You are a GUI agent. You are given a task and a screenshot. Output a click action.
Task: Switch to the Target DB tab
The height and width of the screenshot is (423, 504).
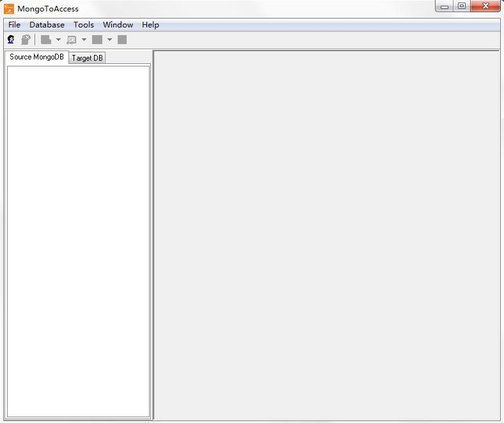coord(87,58)
